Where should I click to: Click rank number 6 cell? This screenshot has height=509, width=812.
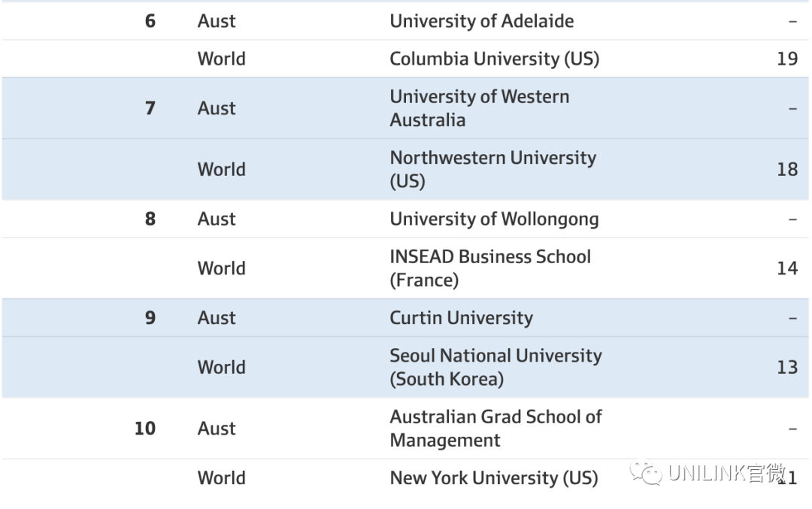click(150, 21)
